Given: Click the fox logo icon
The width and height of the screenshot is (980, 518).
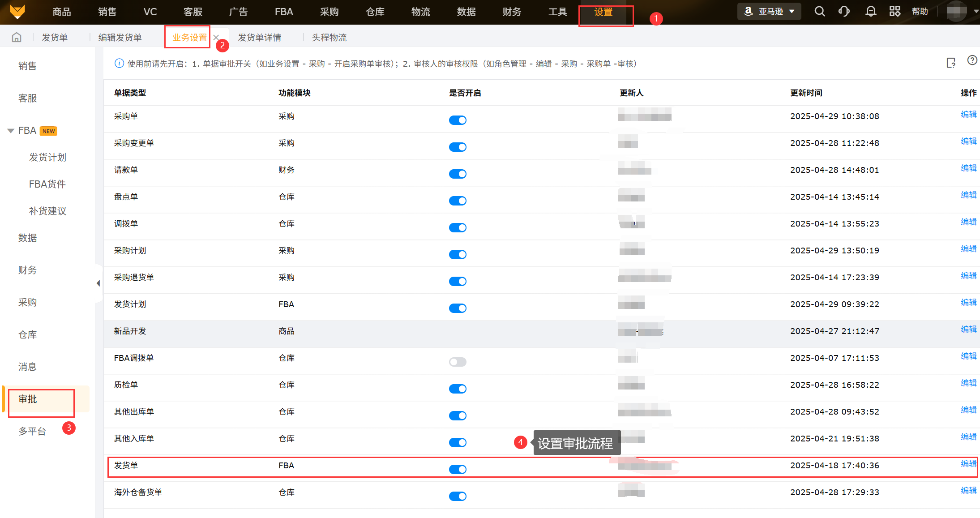Looking at the screenshot, I should 17,12.
